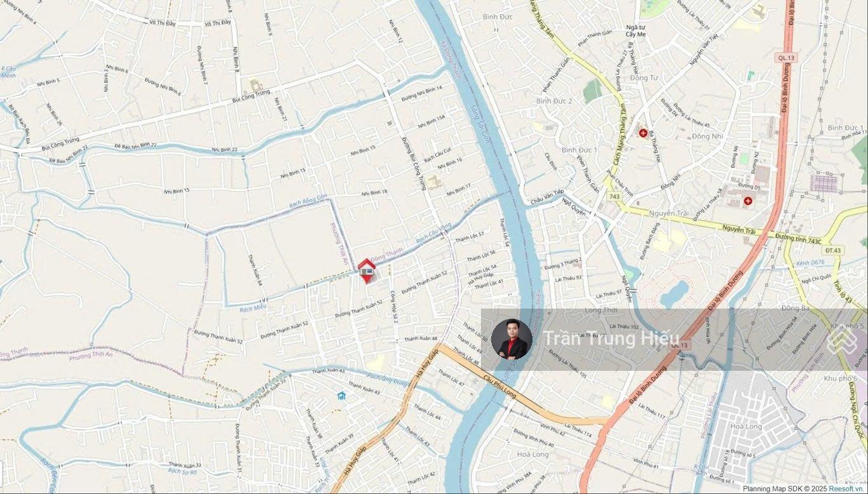Click the watermark logo on the banner
Image resolution: width=868 pixels, height=494 pixels.
click(x=842, y=340)
